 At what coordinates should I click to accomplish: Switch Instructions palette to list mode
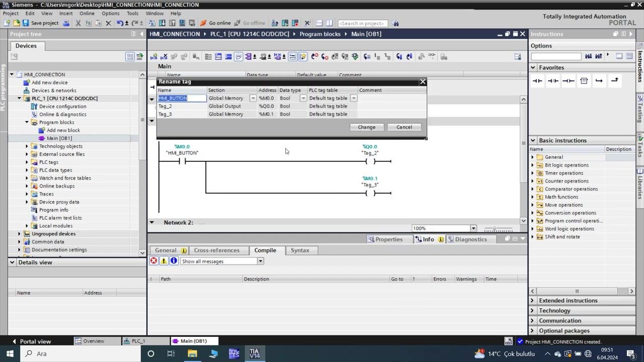pos(629,56)
